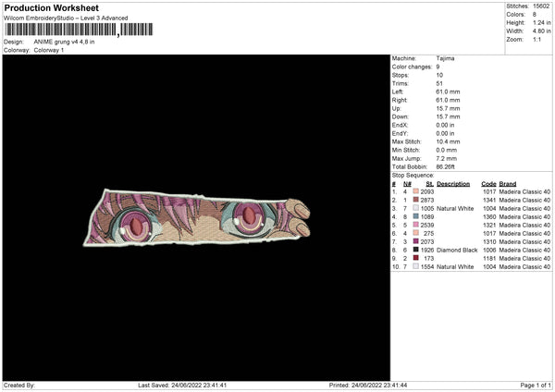
Task: Click the Min Stitch value 0.0 mm
Action: click(x=447, y=150)
